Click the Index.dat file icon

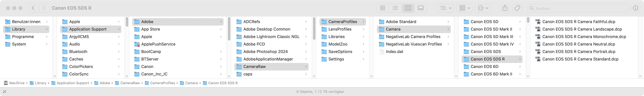(x=381, y=52)
